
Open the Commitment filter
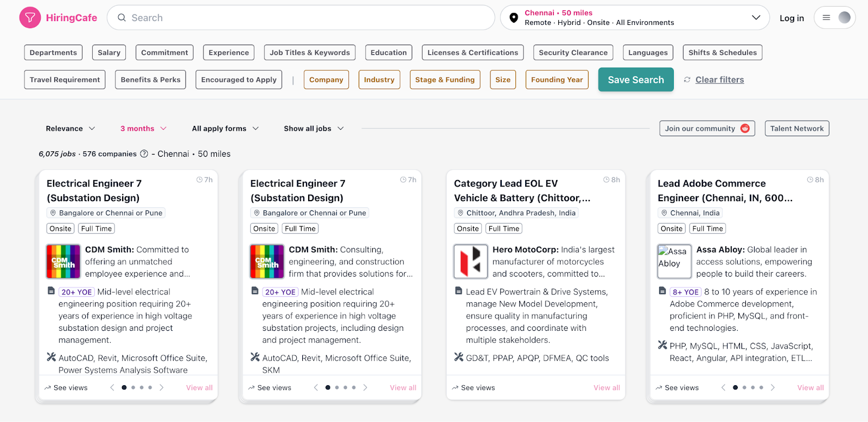[x=164, y=53]
